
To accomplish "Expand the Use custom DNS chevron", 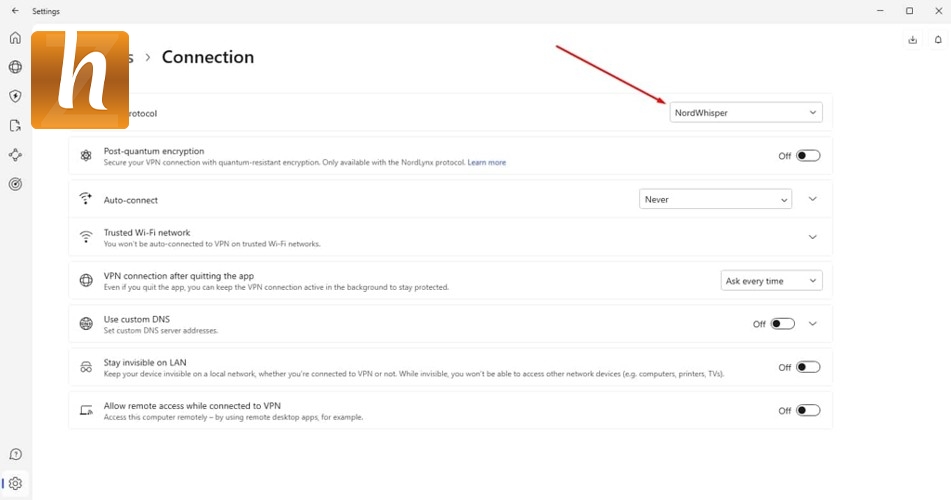I will pyautogui.click(x=812, y=324).
